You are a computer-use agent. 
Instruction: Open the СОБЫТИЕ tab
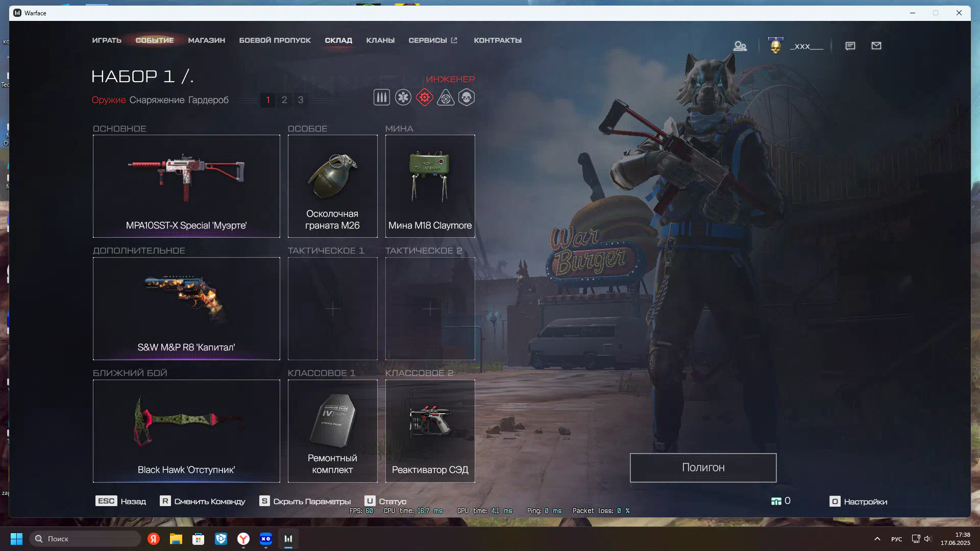tap(155, 40)
